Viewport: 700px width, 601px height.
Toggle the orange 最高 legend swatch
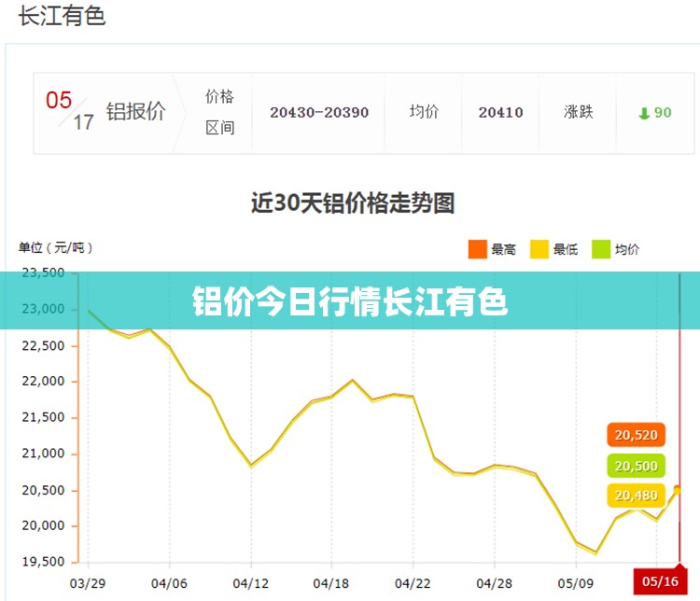point(477,249)
